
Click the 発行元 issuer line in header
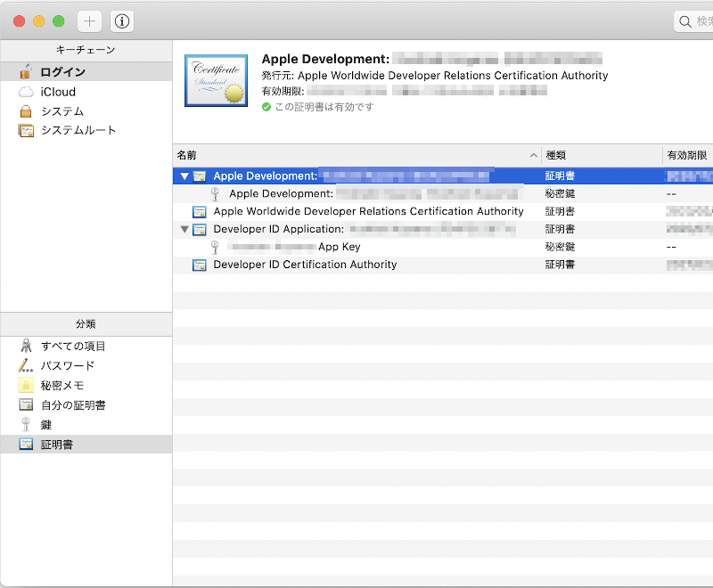click(435, 76)
